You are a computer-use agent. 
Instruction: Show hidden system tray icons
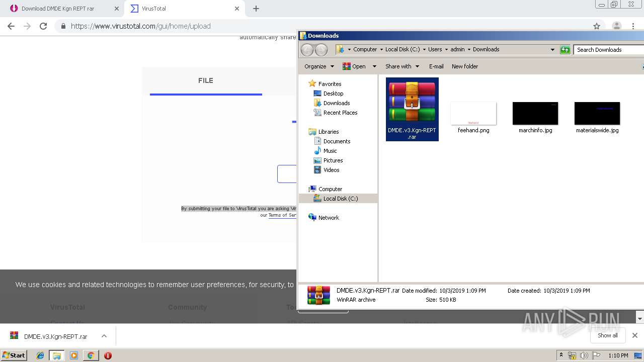561,355
